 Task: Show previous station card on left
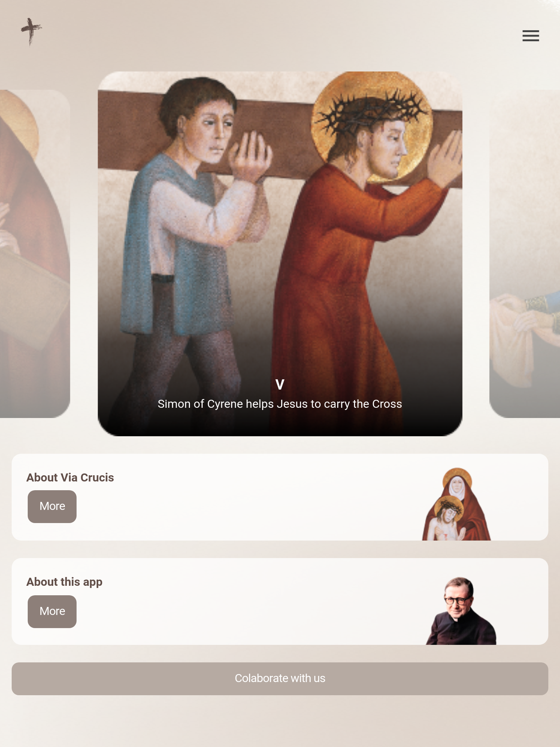[35, 253]
